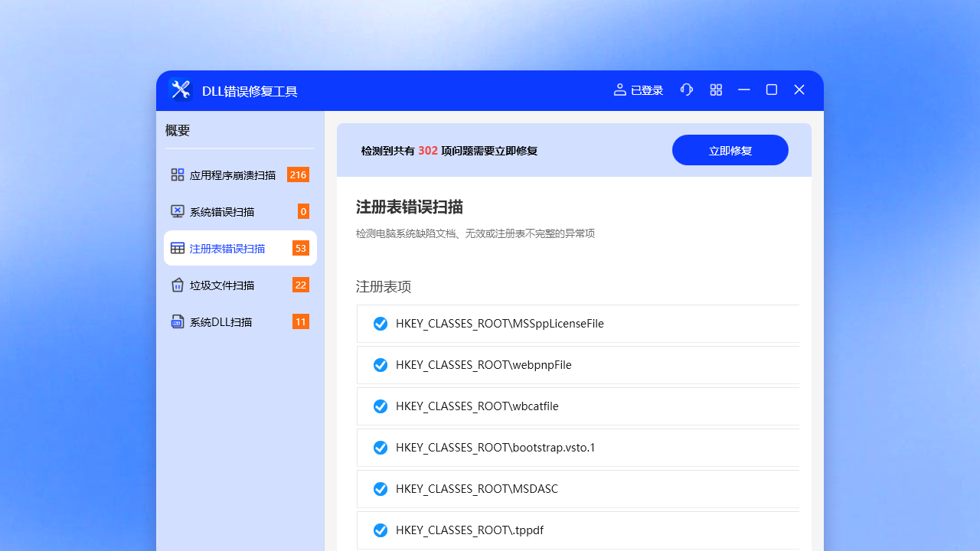Click the 53 issue count badge
Image resolution: width=980 pixels, height=551 pixels.
(301, 248)
